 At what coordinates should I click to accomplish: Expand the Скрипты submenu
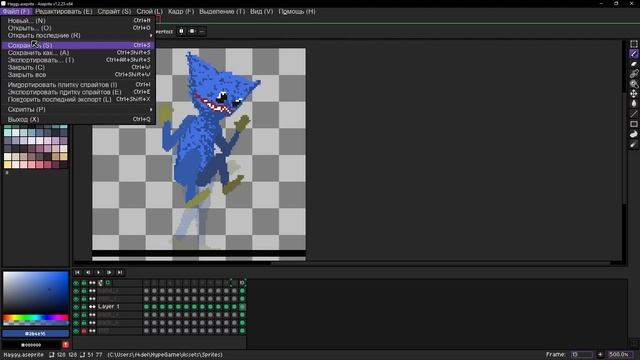pyautogui.click(x=78, y=109)
